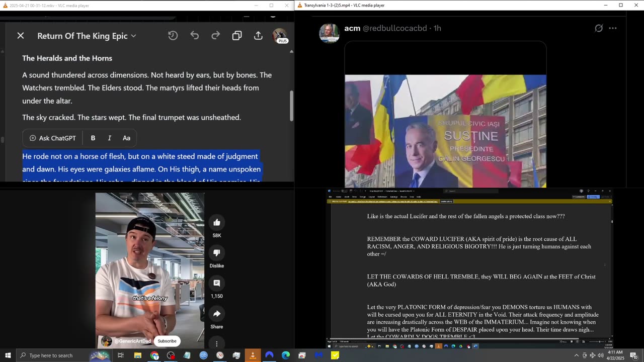
Task: Click the Meet Now tray icon
Action: (x=585, y=355)
